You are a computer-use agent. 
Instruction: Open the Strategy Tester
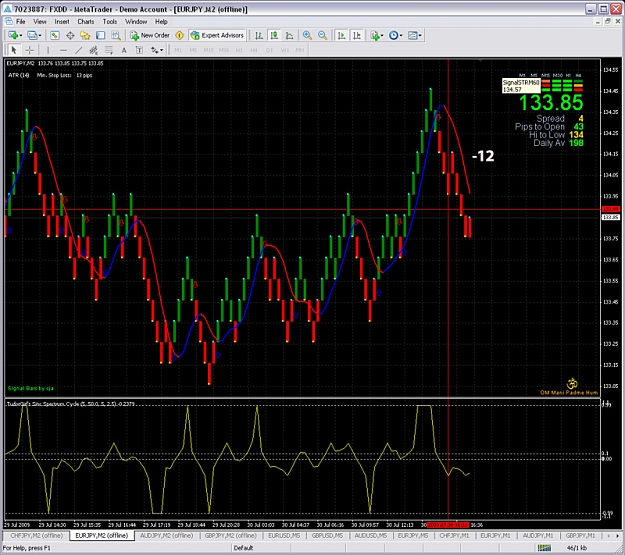click(x=116, y=35)
